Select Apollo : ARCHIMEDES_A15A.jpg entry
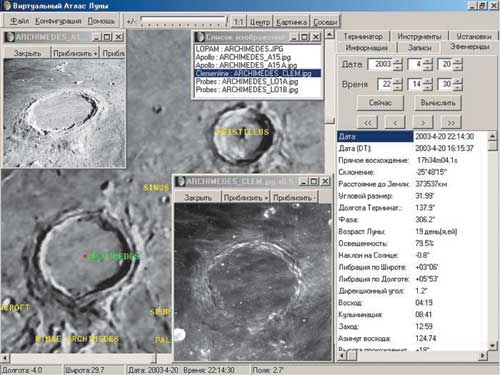 (x=257, y=65)
